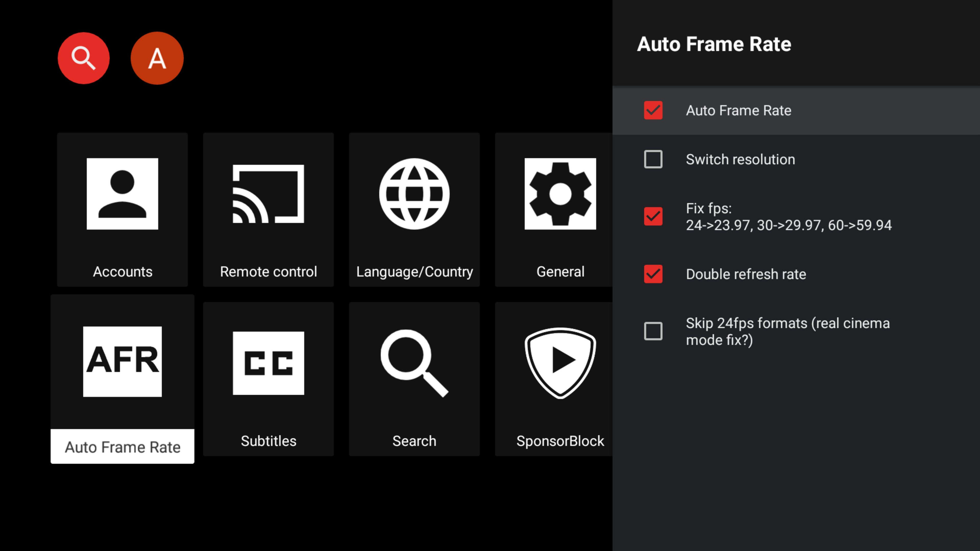The width and height of the screenshot is (980, 551).
Task: Click the General tile label
Action: tap(560, 271)
